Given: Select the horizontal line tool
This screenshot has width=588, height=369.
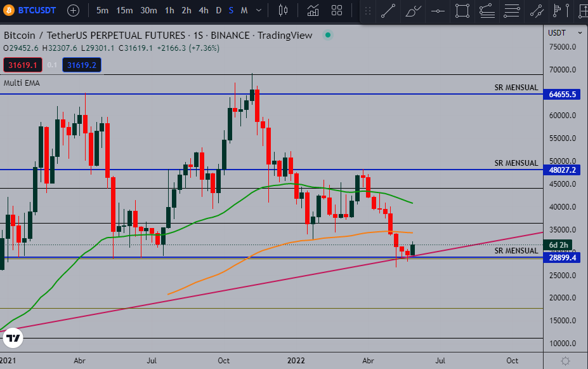Looking at the screenshot, I should [438, 11].
